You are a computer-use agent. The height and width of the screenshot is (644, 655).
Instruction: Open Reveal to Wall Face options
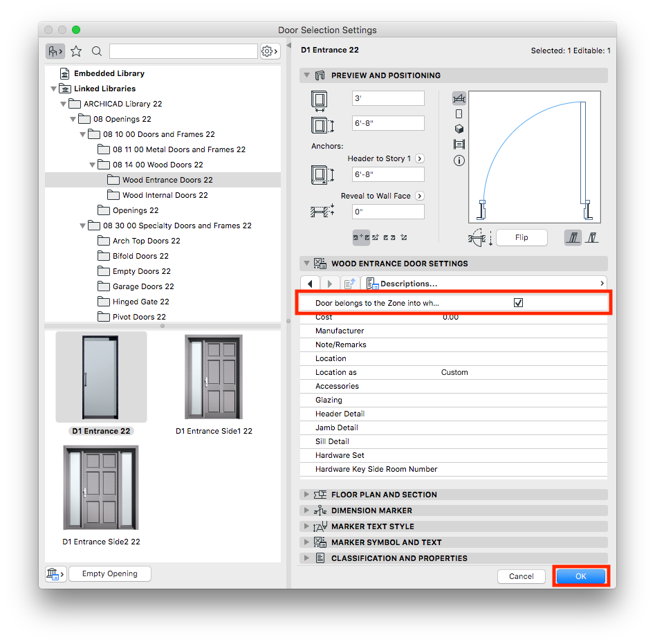[x=420, y=196]
